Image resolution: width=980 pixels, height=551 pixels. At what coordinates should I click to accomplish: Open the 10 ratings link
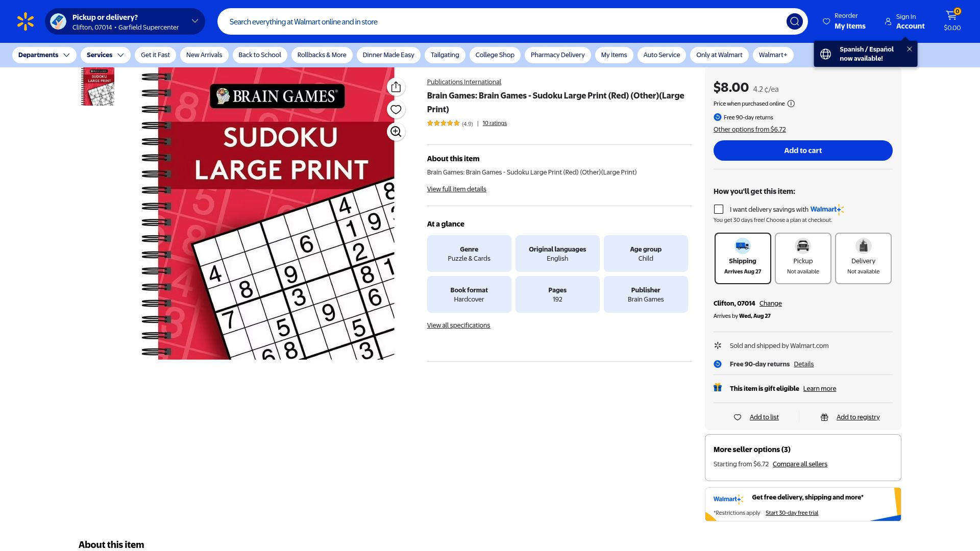[495, 123]
